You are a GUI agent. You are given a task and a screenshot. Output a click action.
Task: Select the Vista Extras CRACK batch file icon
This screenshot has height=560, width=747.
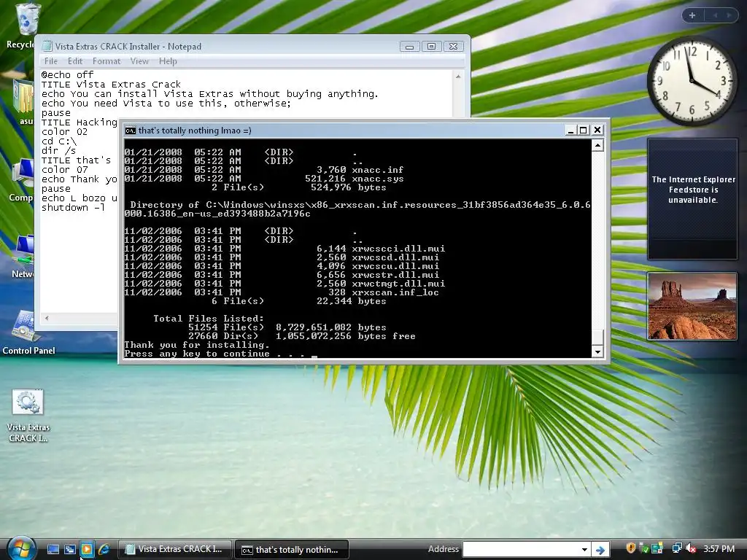coord(28,416)
